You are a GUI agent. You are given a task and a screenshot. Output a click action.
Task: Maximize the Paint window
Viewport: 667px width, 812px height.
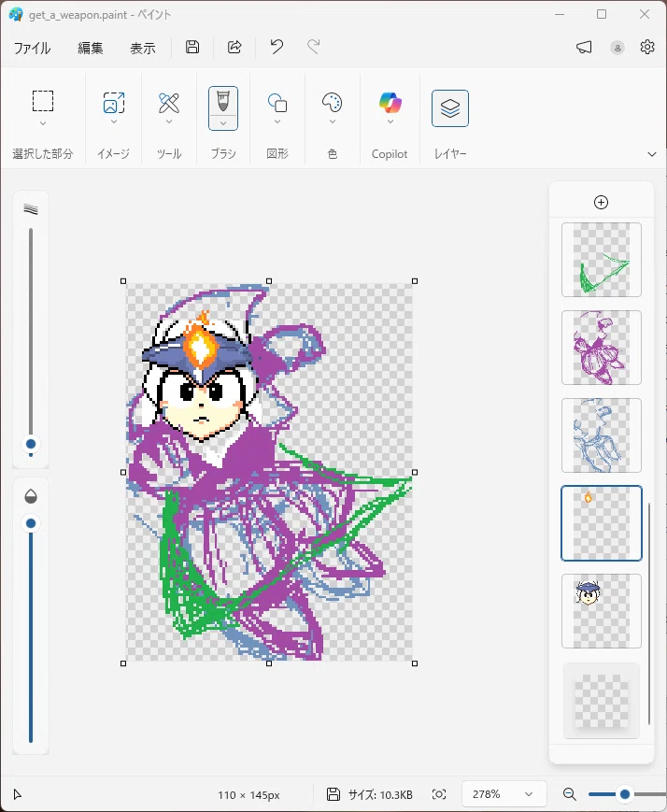[x=602, y=15]
